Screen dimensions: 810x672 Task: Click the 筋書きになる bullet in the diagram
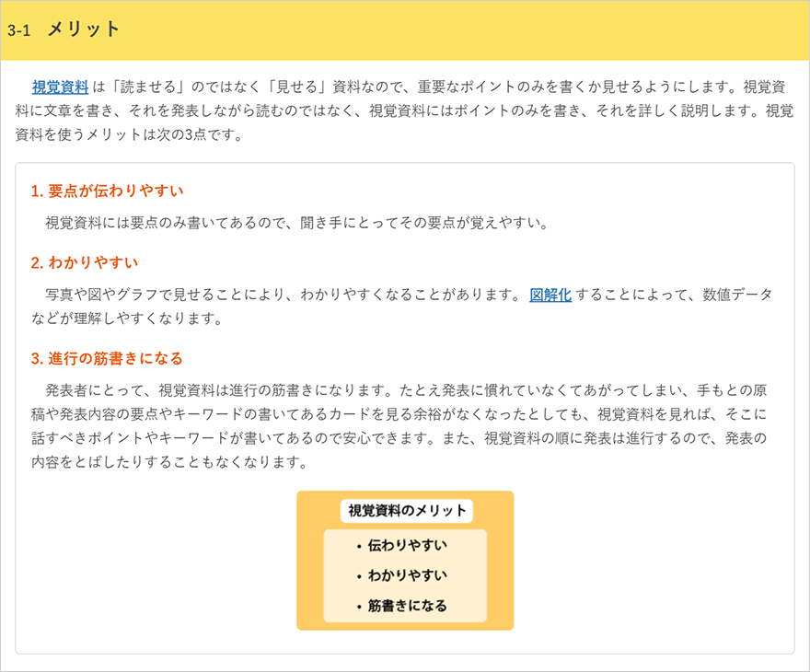point(407,606)
